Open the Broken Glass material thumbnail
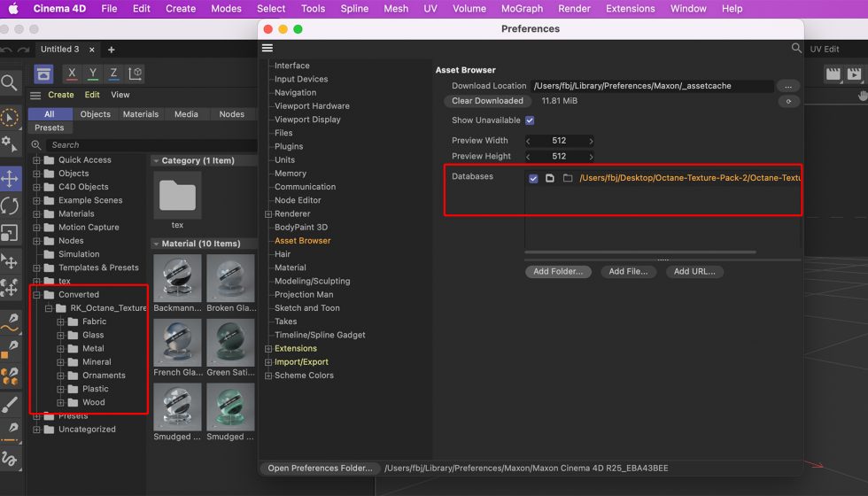 coord(230,278)
